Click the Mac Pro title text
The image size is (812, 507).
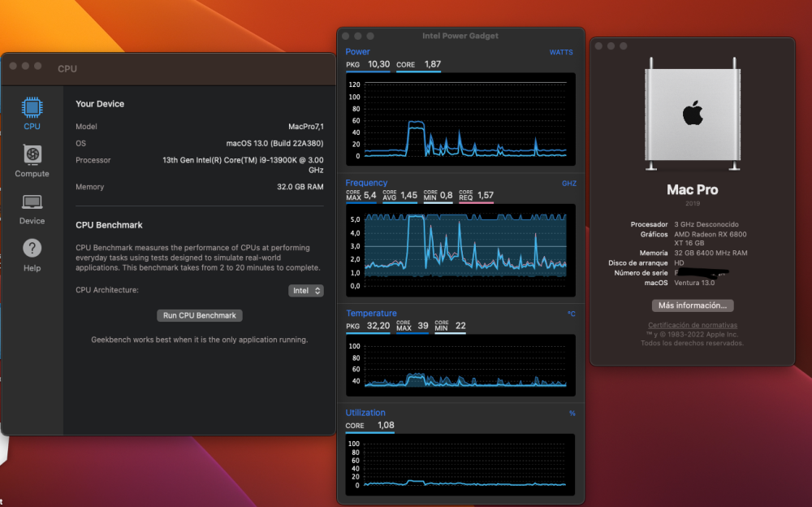point(693,190)
